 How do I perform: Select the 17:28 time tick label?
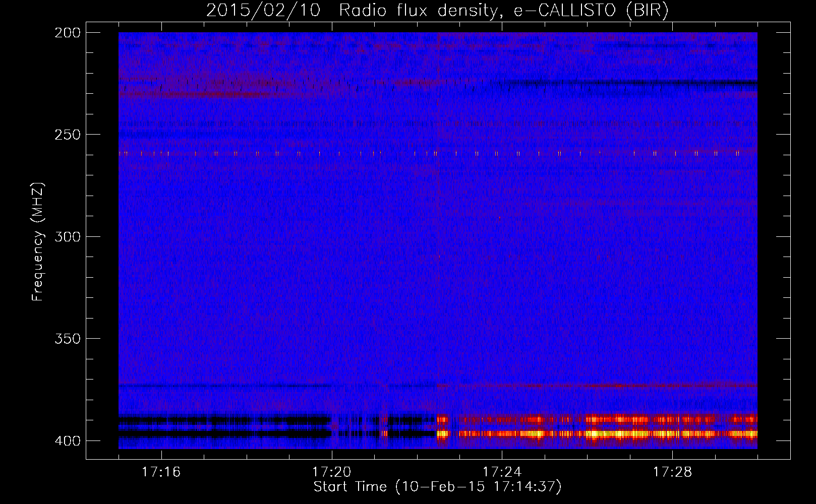[x=672, y=472]
